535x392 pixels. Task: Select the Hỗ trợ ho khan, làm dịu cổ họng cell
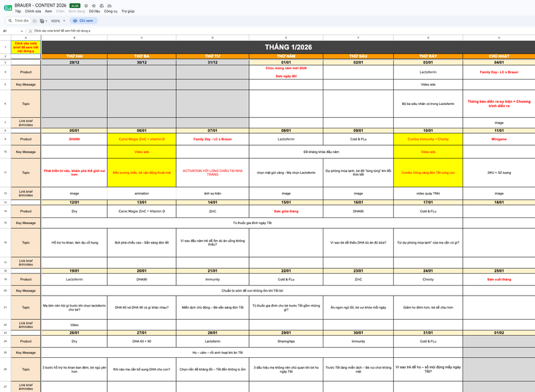pyautogui.click(x=74, y=243)
